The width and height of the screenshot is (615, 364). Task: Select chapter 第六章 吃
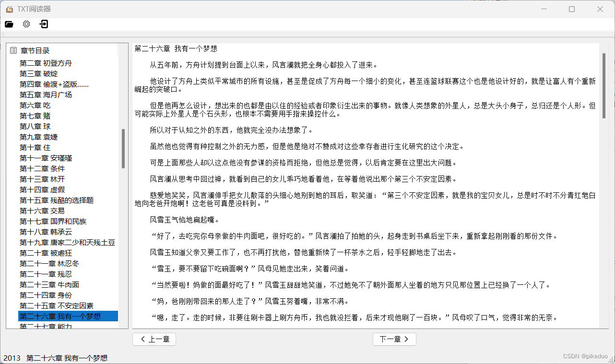coord(35,106)
